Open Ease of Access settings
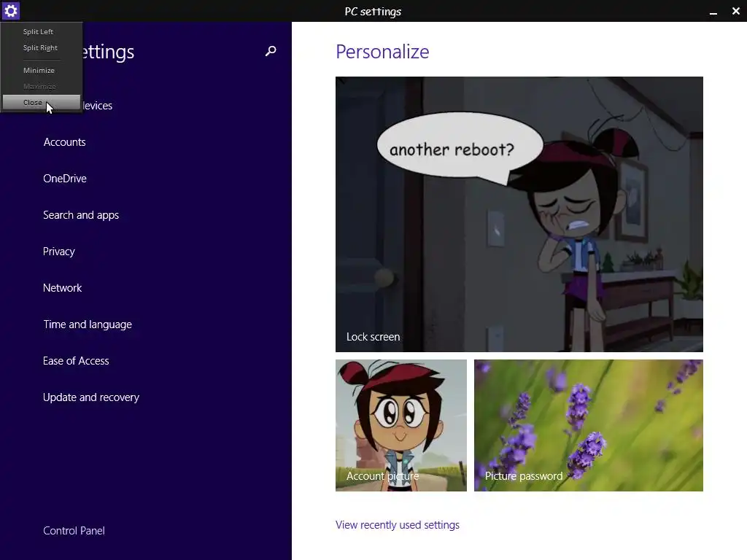 click(76, 361)
